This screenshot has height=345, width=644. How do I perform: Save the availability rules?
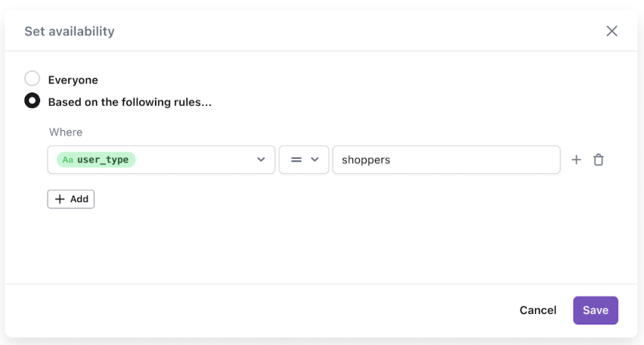point(596,310)
